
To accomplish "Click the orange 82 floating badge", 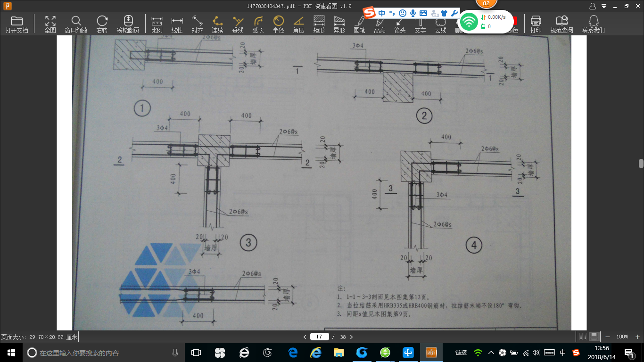I will click(486, 3).
